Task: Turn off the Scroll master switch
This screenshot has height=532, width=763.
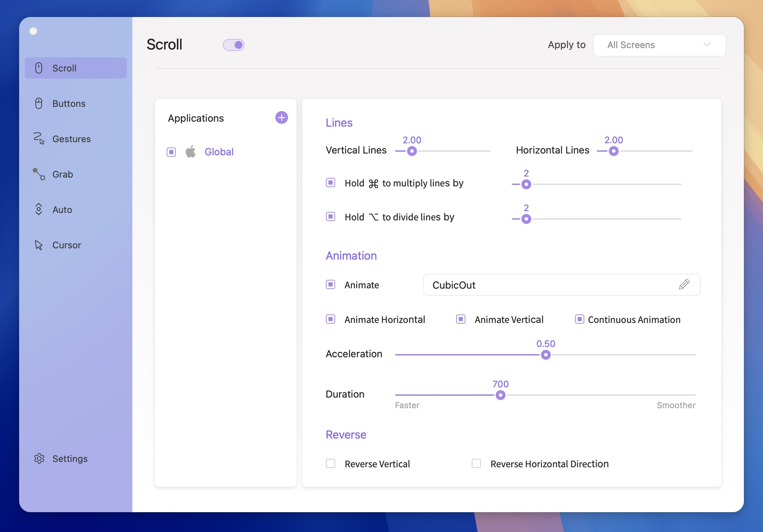Action: 234,45
